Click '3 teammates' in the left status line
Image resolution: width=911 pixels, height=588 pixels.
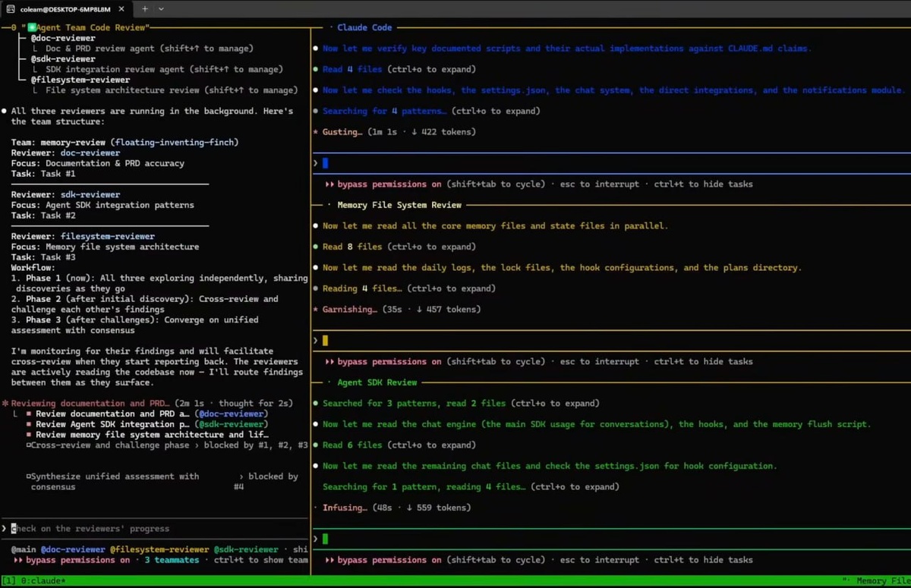[172, 560]
